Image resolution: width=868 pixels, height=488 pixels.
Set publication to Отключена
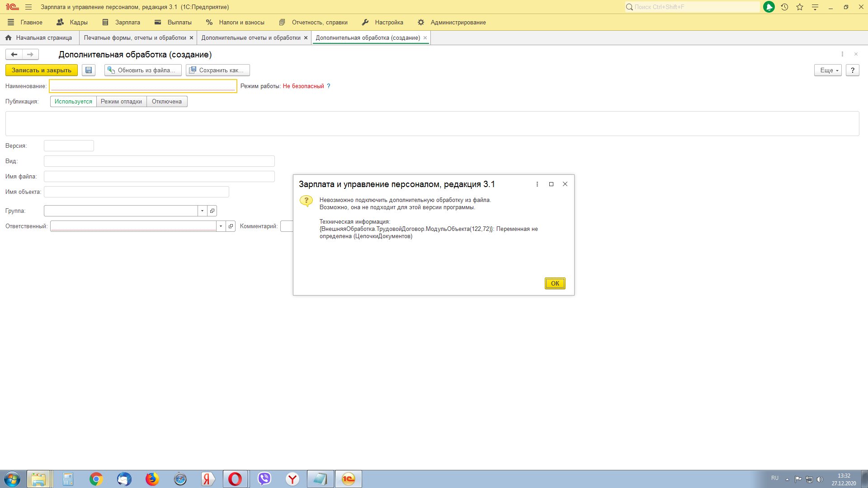[167, 102]
